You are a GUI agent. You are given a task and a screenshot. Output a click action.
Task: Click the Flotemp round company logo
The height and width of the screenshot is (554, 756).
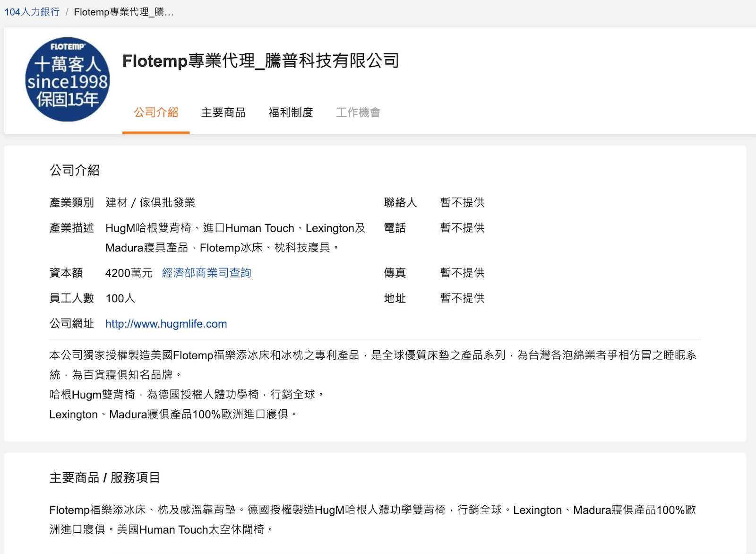click(68, 79)
